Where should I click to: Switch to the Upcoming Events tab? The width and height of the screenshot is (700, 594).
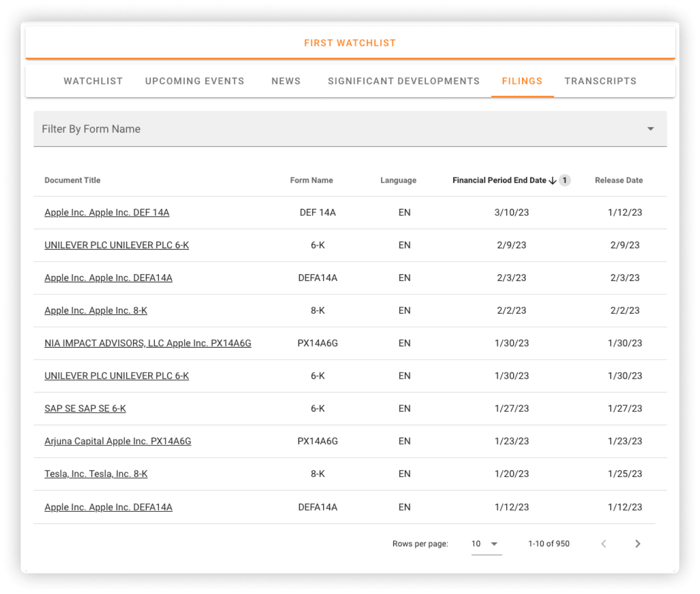pyautogui.click(x=195, y=81)
